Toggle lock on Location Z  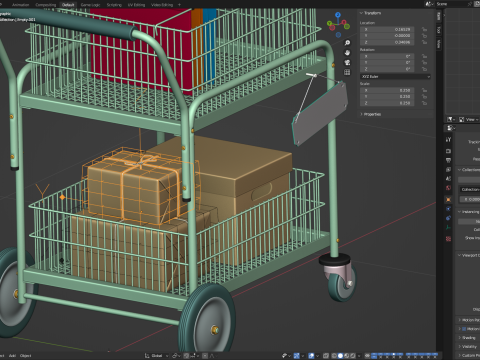coord(424,42)
